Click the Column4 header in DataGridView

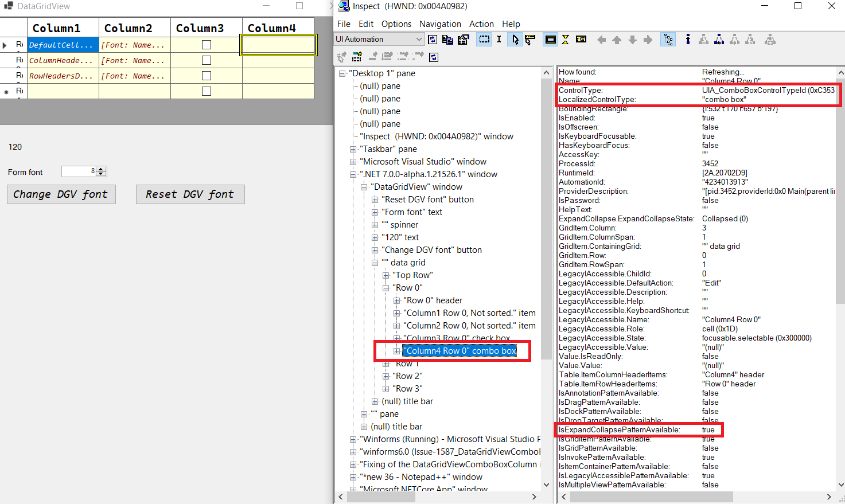click(x=278, y=28)
